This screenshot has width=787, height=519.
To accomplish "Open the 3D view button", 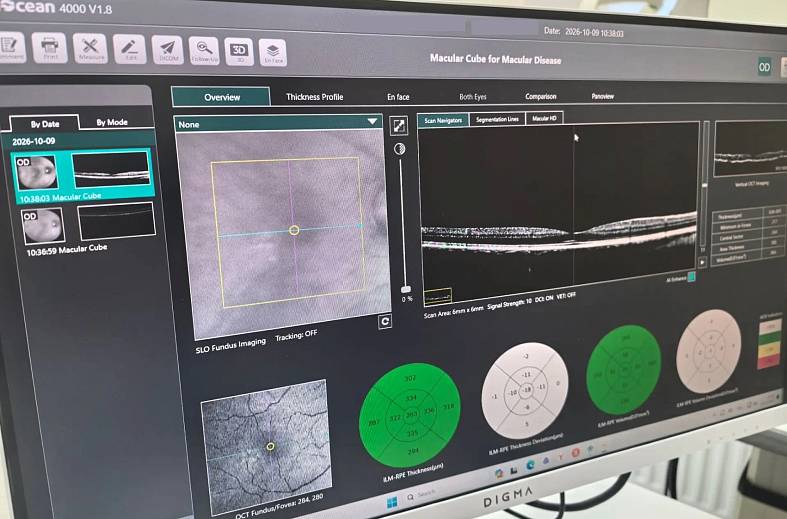I will click(239, 51).
